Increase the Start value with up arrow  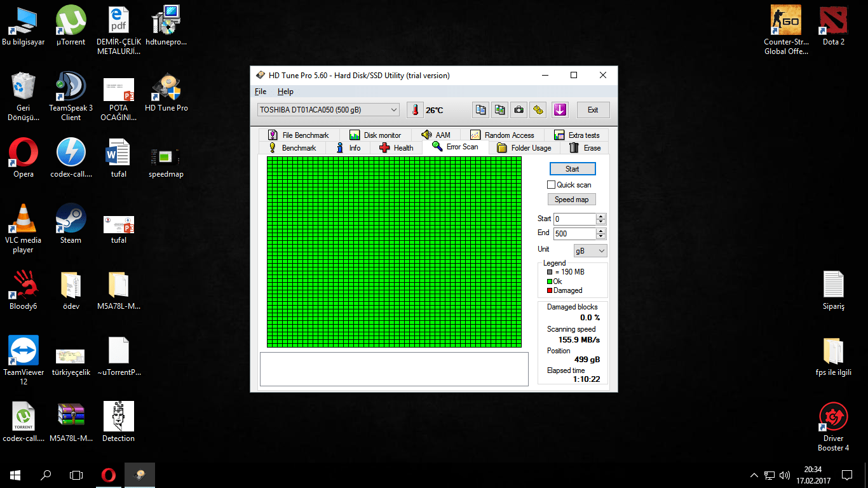601,215
